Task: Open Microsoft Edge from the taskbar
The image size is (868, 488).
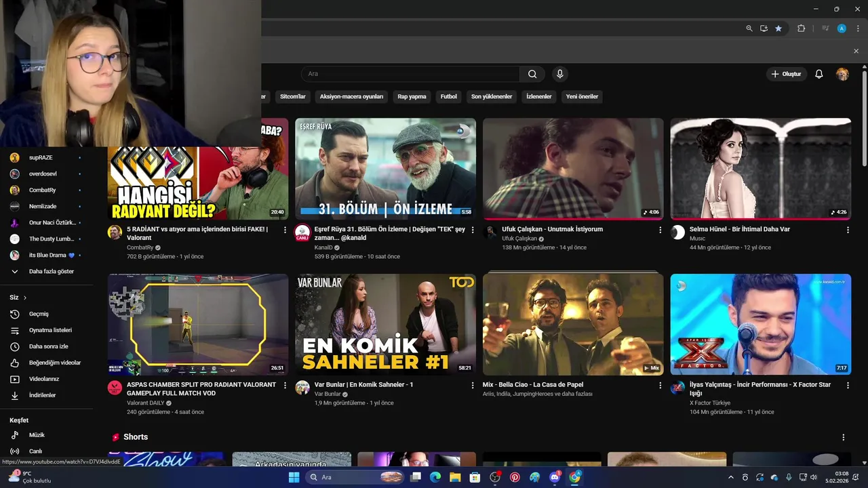Action: point(435,477)
